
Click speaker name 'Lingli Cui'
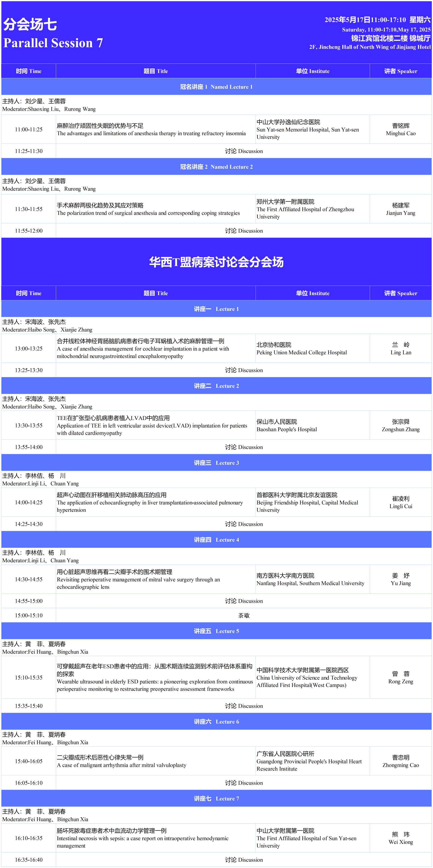(x=401, y=506)
